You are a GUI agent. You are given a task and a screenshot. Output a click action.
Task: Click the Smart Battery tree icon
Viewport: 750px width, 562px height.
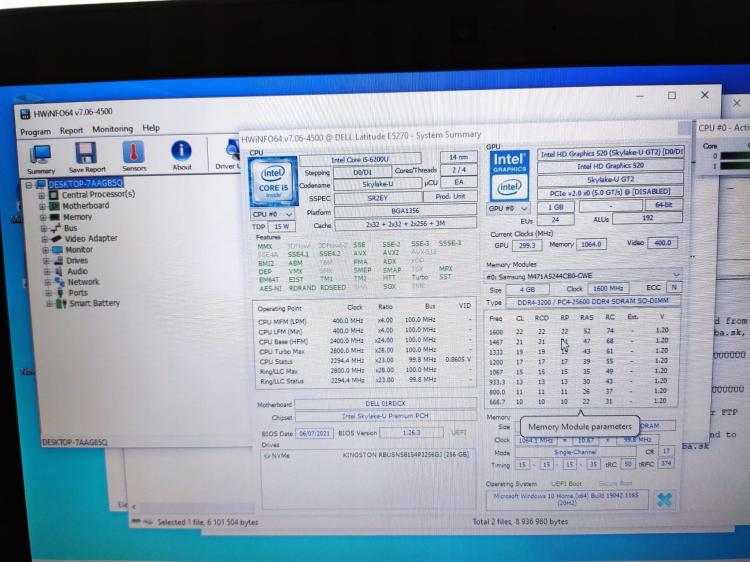tap(61, 303)
